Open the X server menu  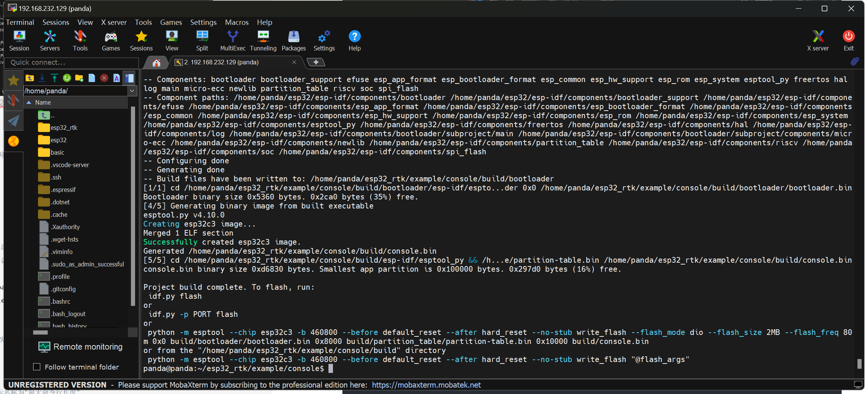click(x=114, y=22)
